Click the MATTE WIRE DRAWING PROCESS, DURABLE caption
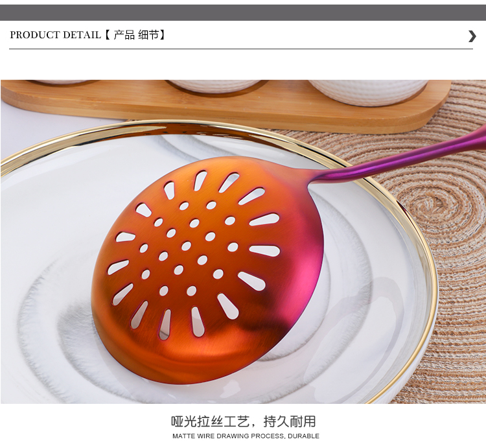This screenshot has width=486, height=448. click(x=246, y=436)
